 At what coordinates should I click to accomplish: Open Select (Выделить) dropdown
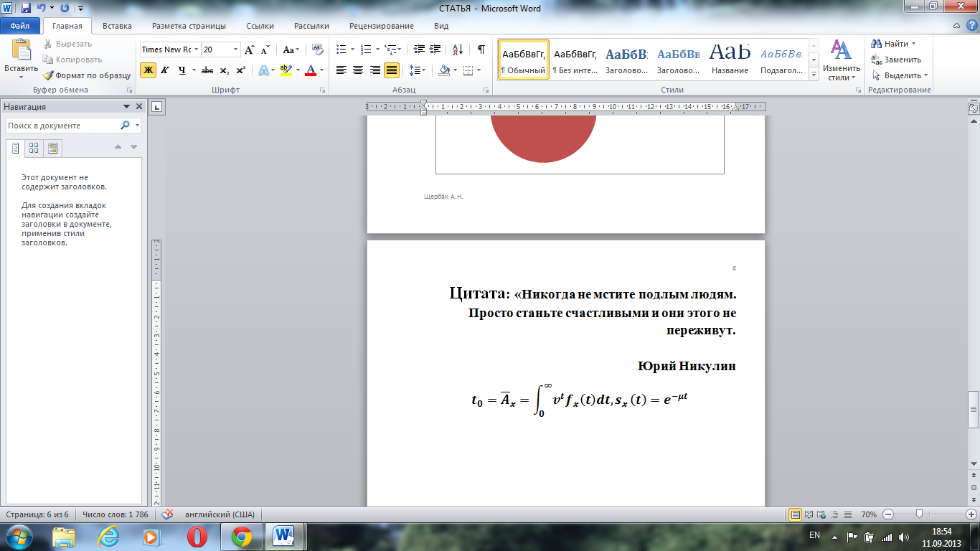(900, 75)
